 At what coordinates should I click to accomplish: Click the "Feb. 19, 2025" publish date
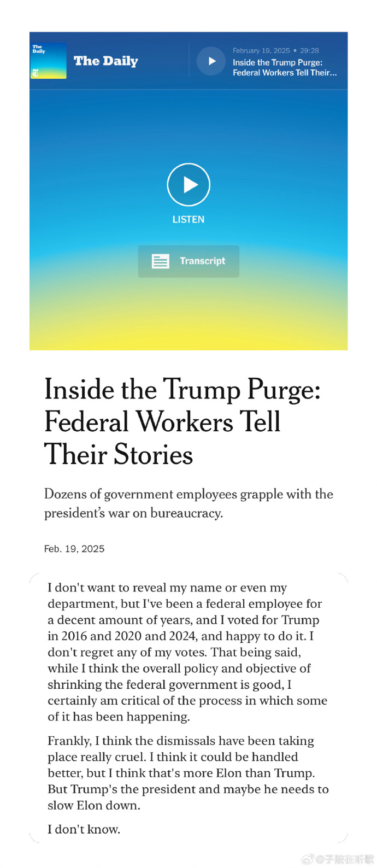74,549
